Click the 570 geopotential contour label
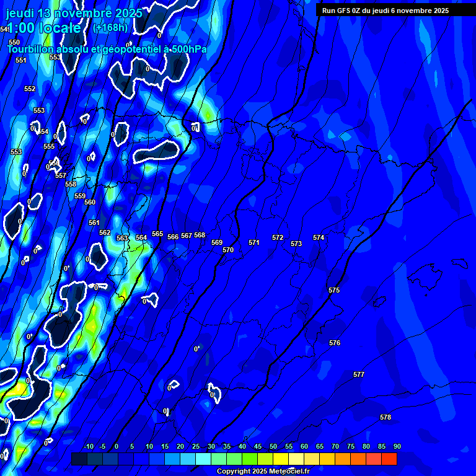The height and width of the screenshot is (476, 476). [x=228, y=250]
